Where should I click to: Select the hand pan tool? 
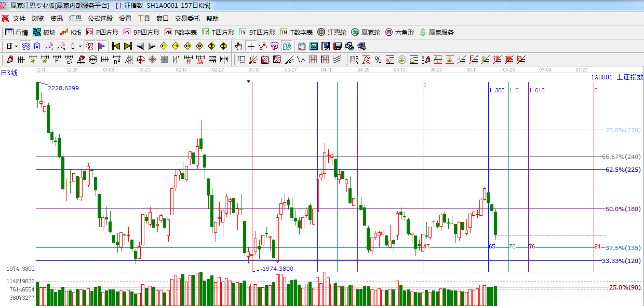pos(238,46)
